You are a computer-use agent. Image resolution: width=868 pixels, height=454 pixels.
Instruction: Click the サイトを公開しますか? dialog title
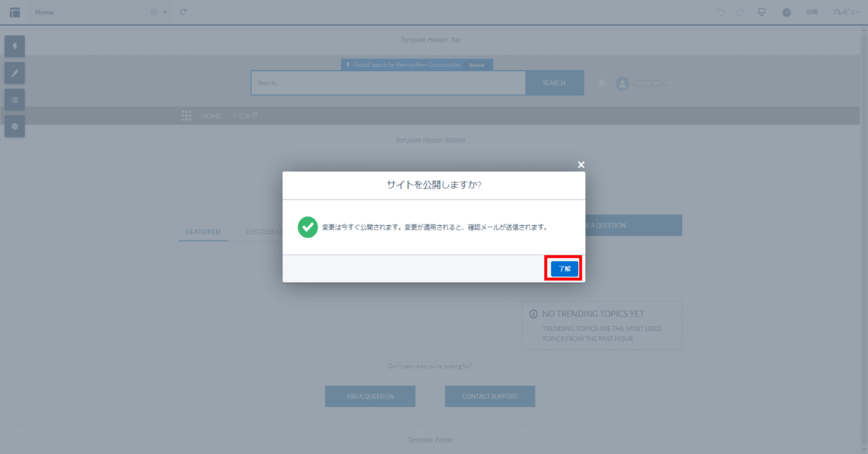click(x=434, y=185)
